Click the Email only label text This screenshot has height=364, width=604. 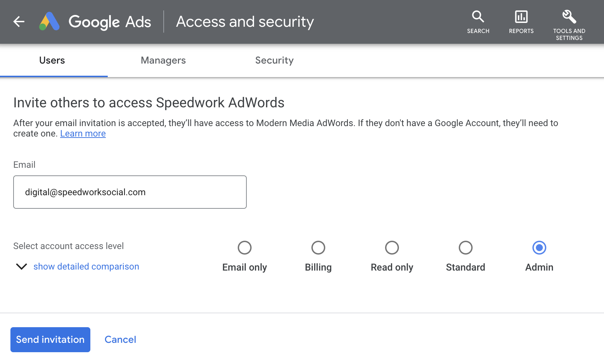[x=245, y=267]
